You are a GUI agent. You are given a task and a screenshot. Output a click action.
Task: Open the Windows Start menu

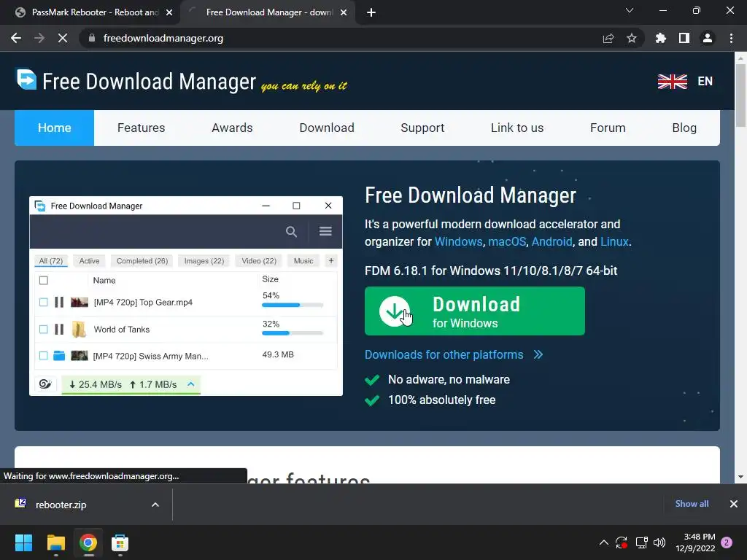pyautogui.click(x=23, y=542)
